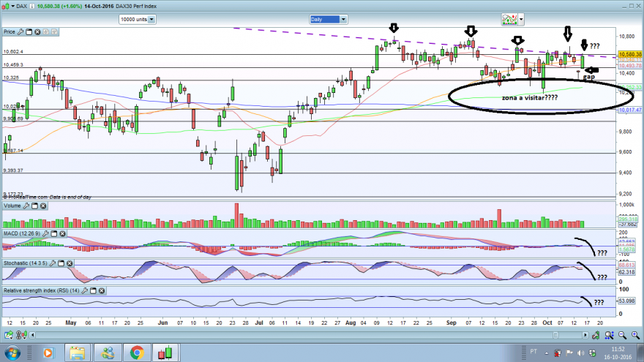Zoom in the chart with plus magnifier
Image resolution: width=644 pixels, height=362 pixels.
click(635, 336)
